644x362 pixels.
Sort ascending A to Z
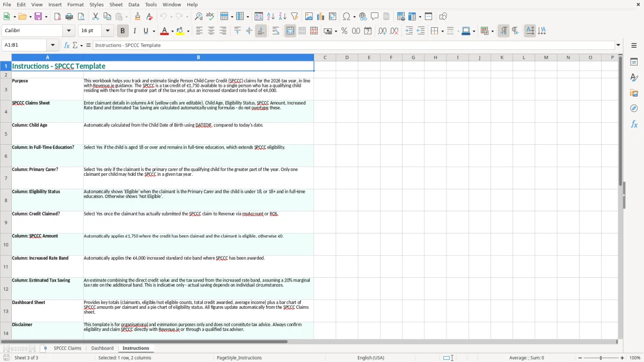(271, 17)
